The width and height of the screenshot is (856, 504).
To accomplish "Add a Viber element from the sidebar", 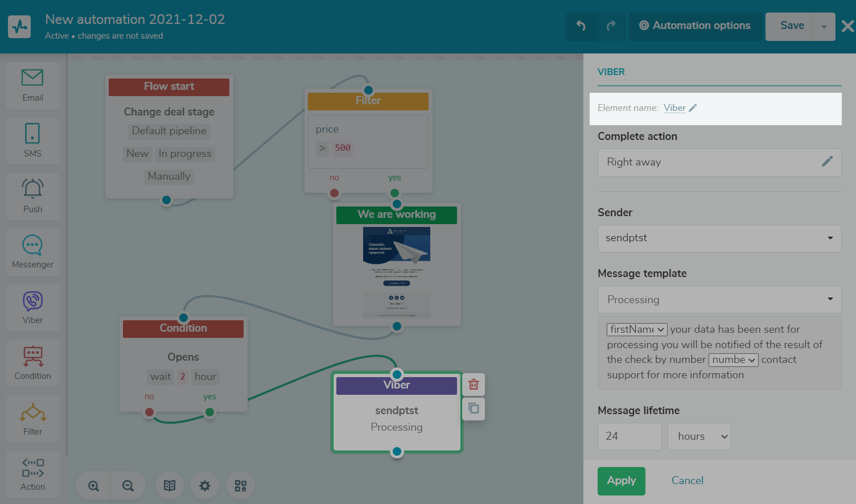I will [x=32, y=308].
